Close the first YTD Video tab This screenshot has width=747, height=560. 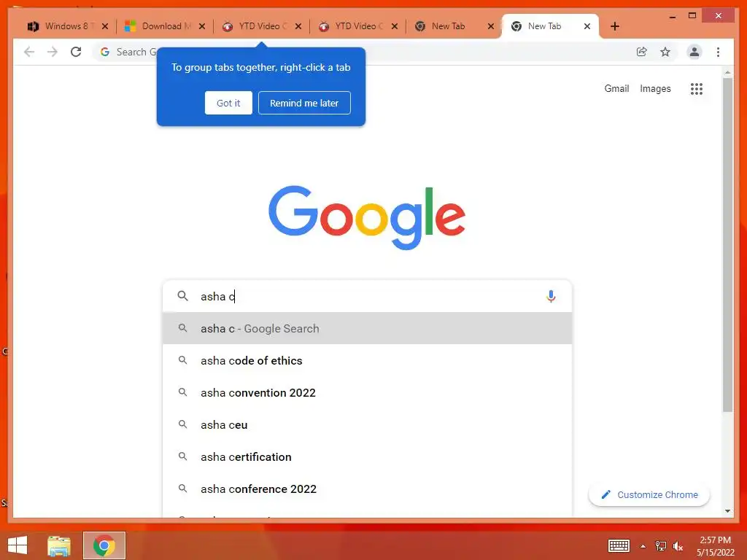tap(298, 26)
